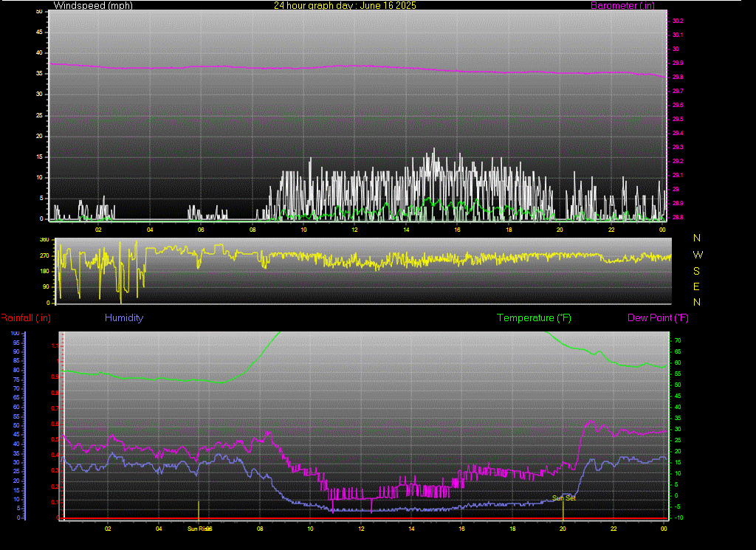Click the 12 hour label under the humidity chart
The image size is (756, 550).
(361, 529)
